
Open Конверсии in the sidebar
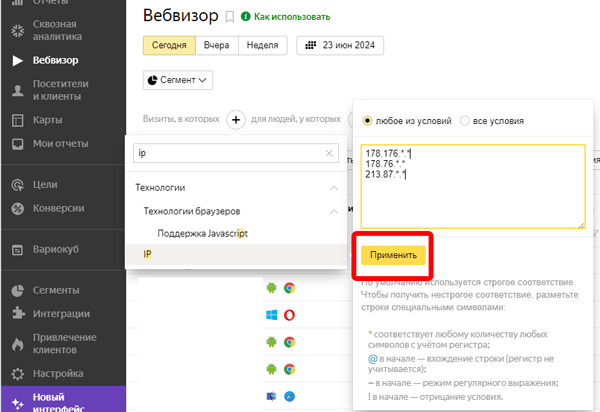tap(59, 208)
